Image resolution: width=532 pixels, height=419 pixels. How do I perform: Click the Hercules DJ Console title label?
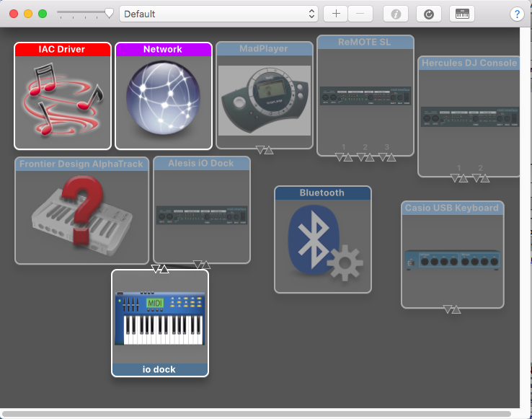click(469, 63)
